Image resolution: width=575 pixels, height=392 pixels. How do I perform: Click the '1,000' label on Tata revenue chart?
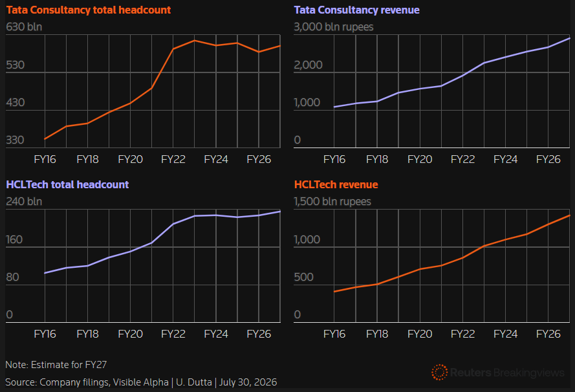coord(307,102)
